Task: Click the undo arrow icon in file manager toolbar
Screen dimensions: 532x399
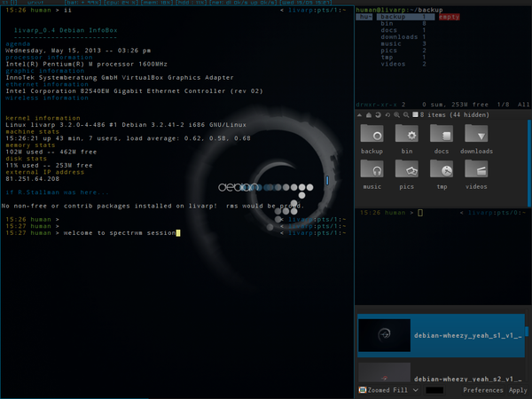Action: point(387,115)
